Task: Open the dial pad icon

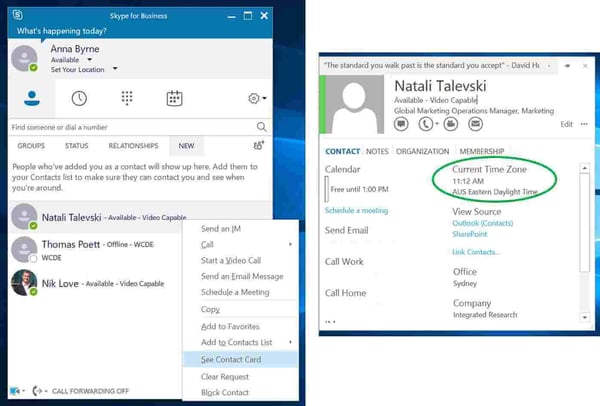Action: point(127,98)
